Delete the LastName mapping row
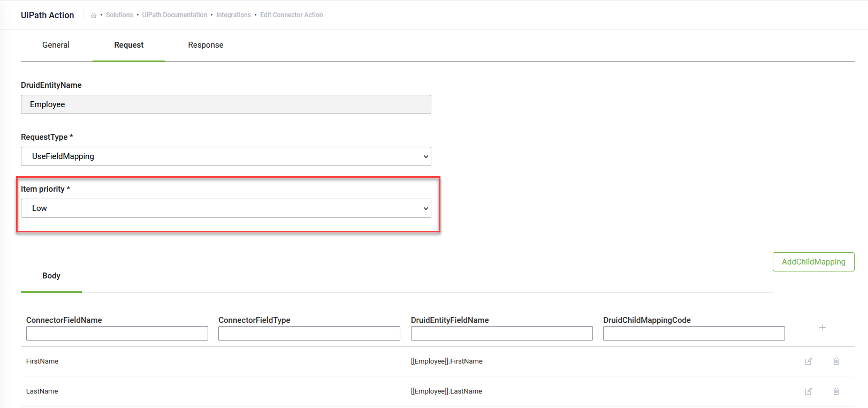 tap(836, 391)
